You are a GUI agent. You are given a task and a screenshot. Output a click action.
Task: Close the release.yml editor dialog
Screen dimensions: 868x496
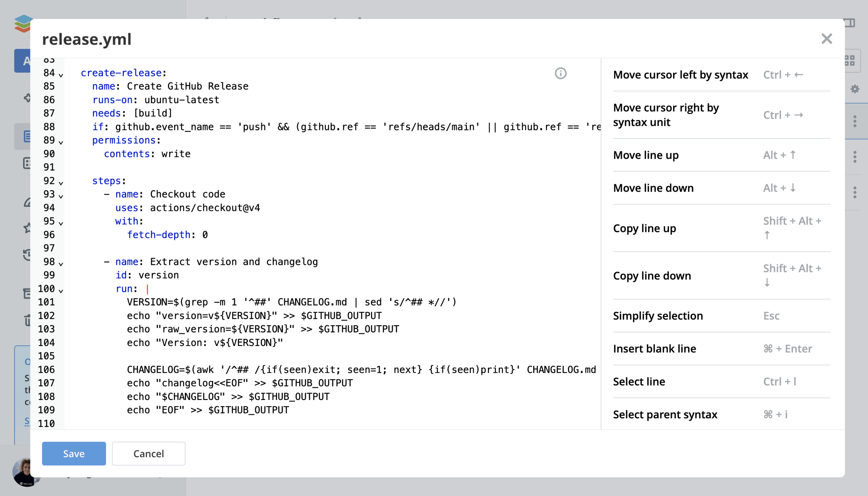tap(826, 39)
